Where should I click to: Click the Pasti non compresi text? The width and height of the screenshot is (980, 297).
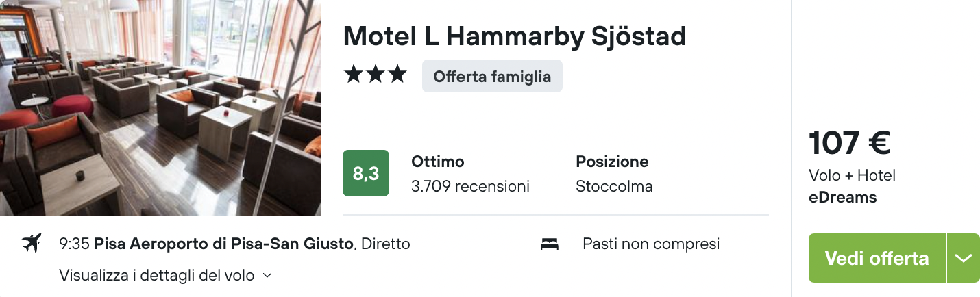[x=651, y=244]
